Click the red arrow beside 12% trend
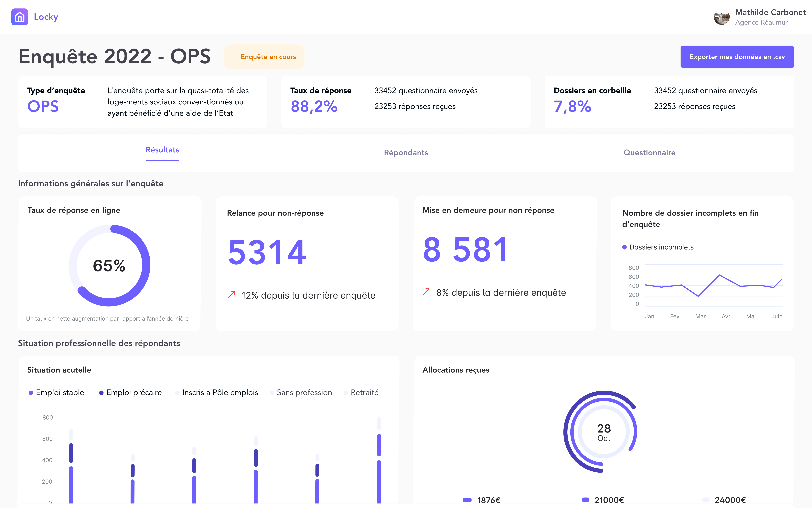 pyautogui.click(x=231, y=295)
